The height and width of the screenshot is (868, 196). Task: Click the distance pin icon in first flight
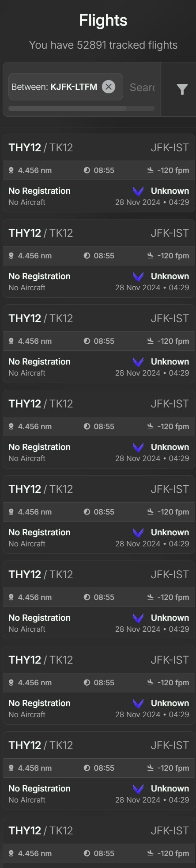(x=11, y=170)
